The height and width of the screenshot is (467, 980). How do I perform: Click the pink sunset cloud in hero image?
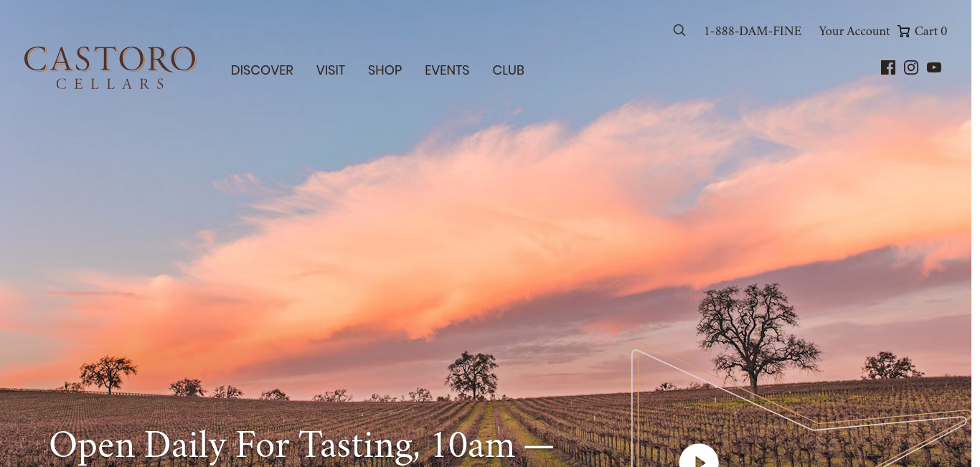[502, 230]
